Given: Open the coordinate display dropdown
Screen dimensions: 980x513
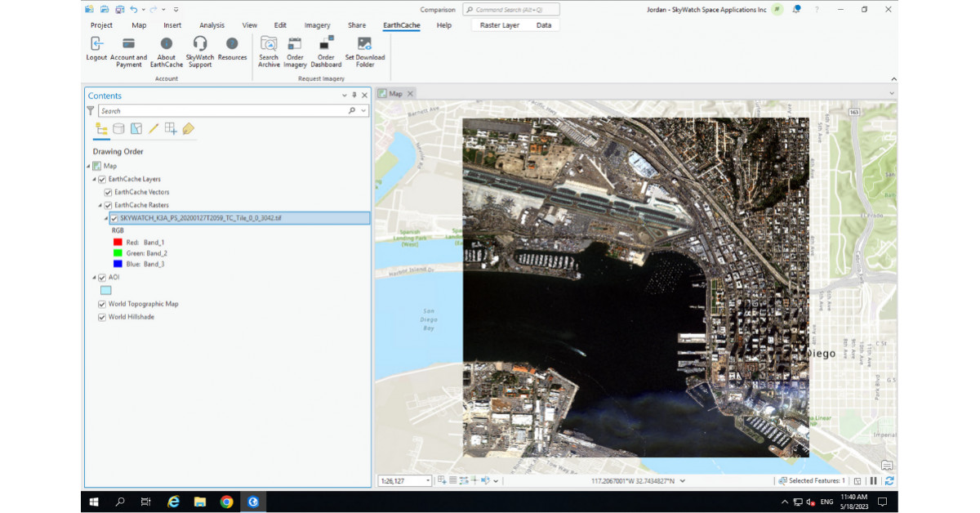Looking at the screenshot, I should coord(681,480).
